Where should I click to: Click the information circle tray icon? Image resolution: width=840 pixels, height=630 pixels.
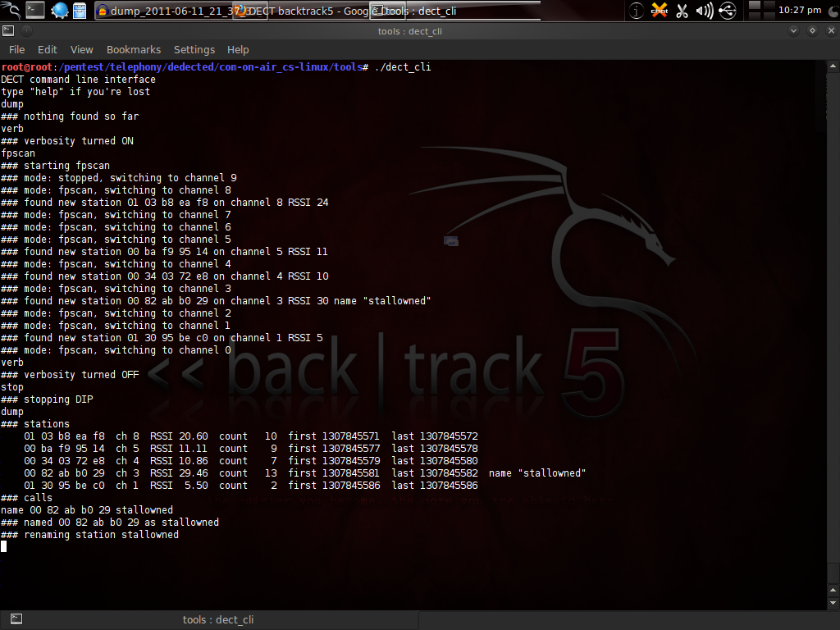pyautogui.click(x=636, y=11)
